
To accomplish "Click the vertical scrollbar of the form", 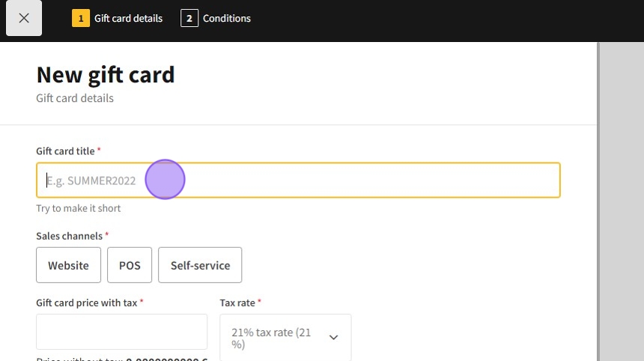I will 598,202.
